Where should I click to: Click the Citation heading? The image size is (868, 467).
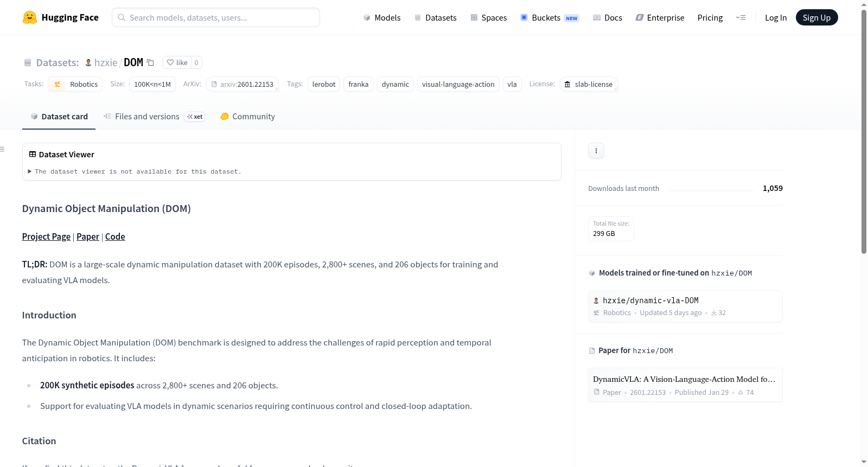tap(39, 441)
